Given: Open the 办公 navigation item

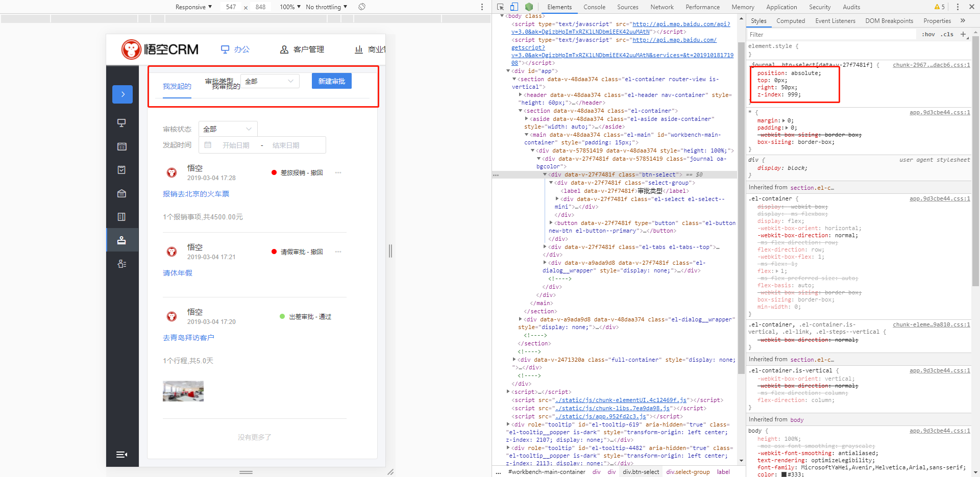Looking at the screenshot, I should [235, 49].
